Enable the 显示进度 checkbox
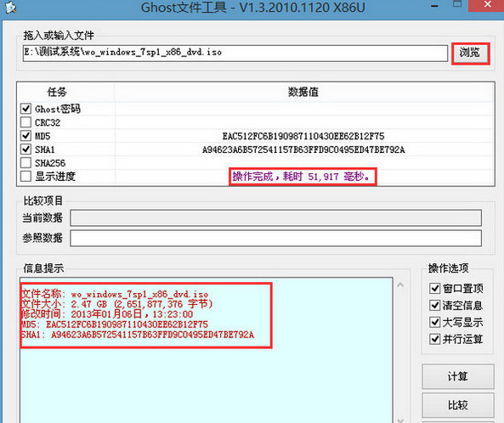The width and height of the screenshot is (504, 423). pyautogui.click(x=25, y=176)
